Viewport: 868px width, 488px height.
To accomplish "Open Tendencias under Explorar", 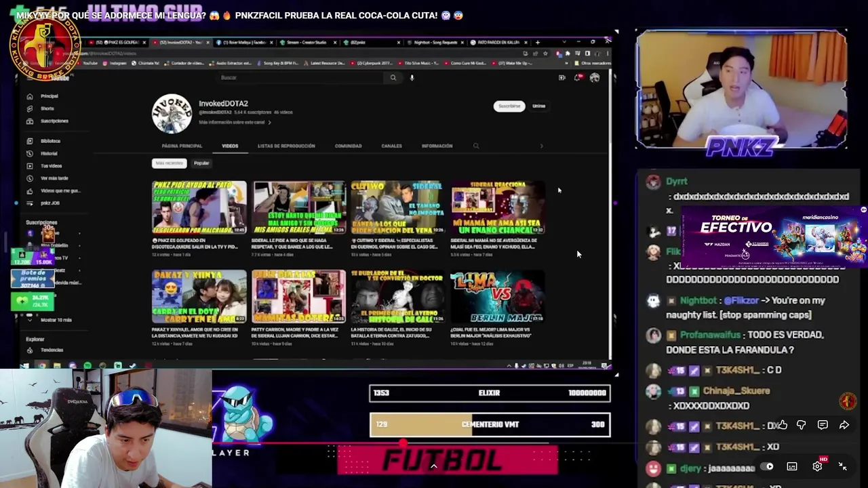I will tap(45, 350).
